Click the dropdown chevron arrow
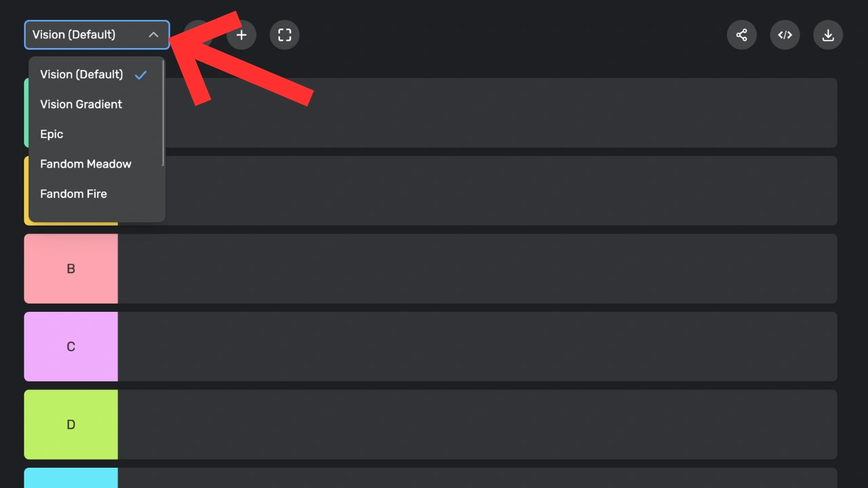This screenshot has width=868, height=488. pyautogui.click(x=153, y=35)
